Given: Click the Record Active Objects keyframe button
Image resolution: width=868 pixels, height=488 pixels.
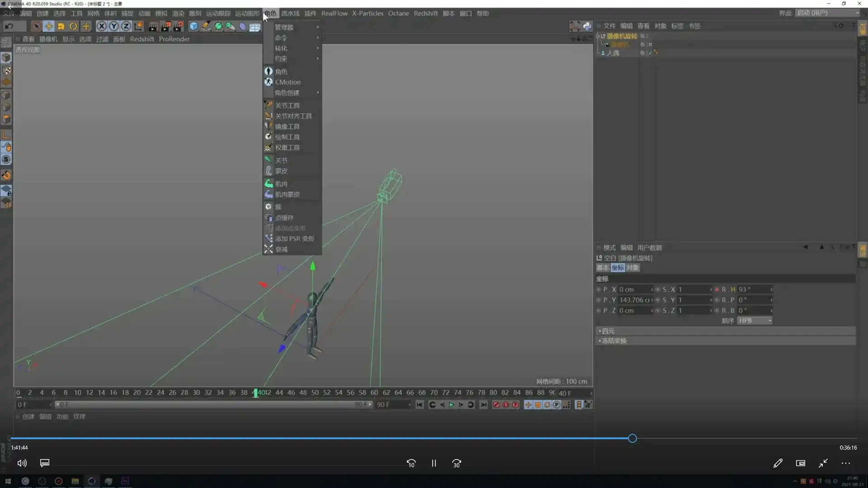Looking at the screenshot, I should pyautogui.click(x=496, y=405).
